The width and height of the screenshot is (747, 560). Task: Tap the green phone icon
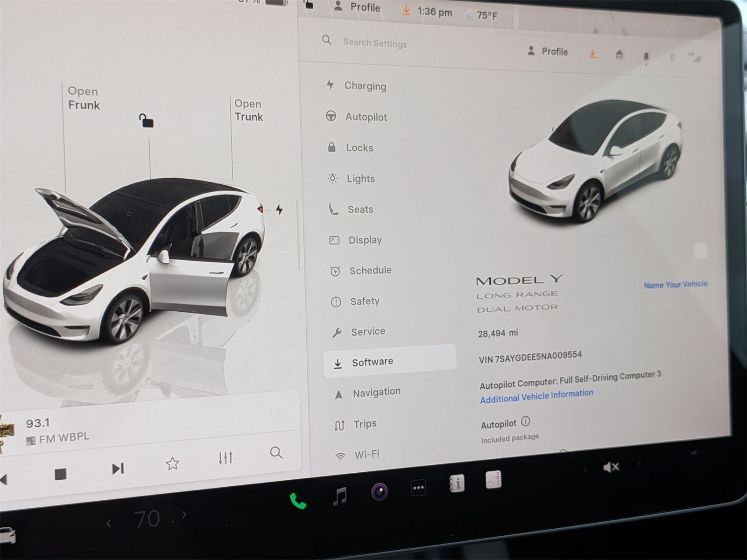pos(297,501)
